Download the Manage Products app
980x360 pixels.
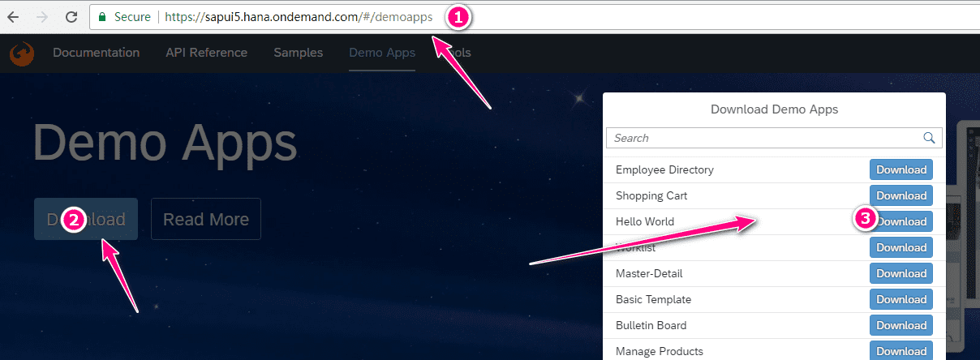coord(900,351)
